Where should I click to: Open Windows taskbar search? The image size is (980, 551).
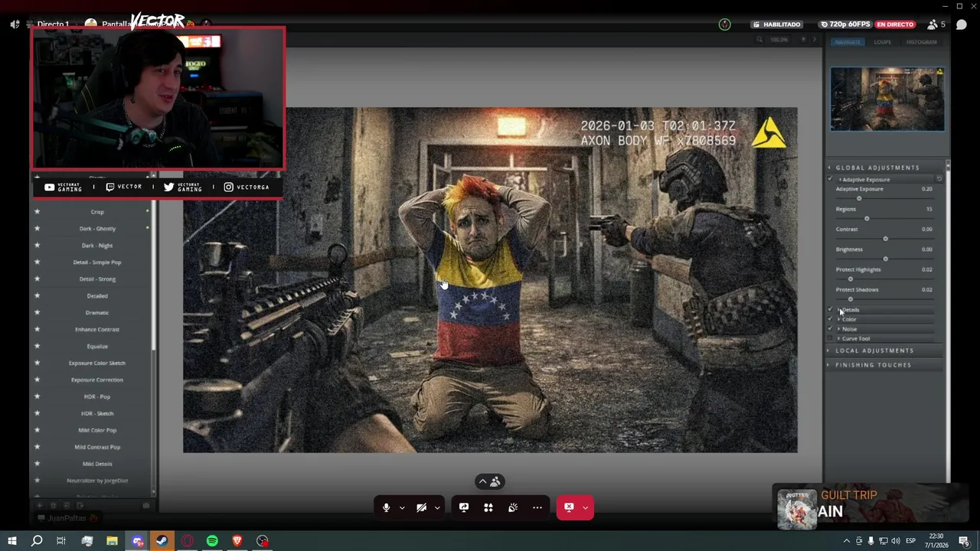[37, 541]
